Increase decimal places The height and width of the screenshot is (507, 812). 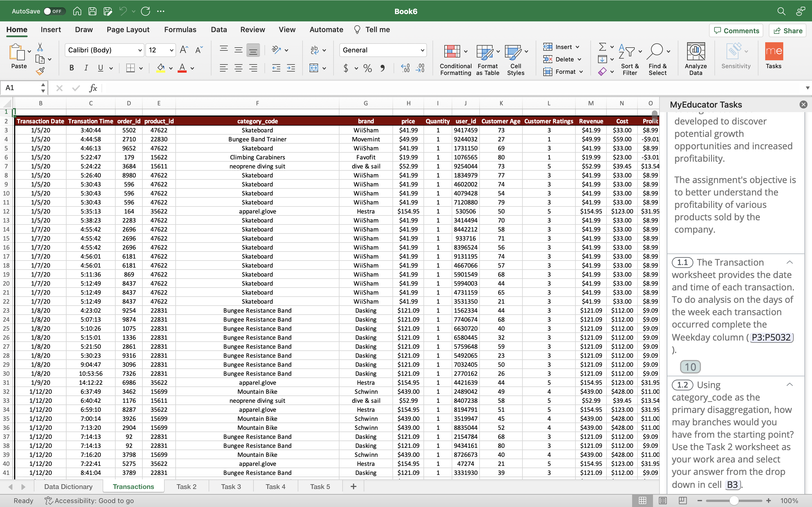[x=405, y=68]
